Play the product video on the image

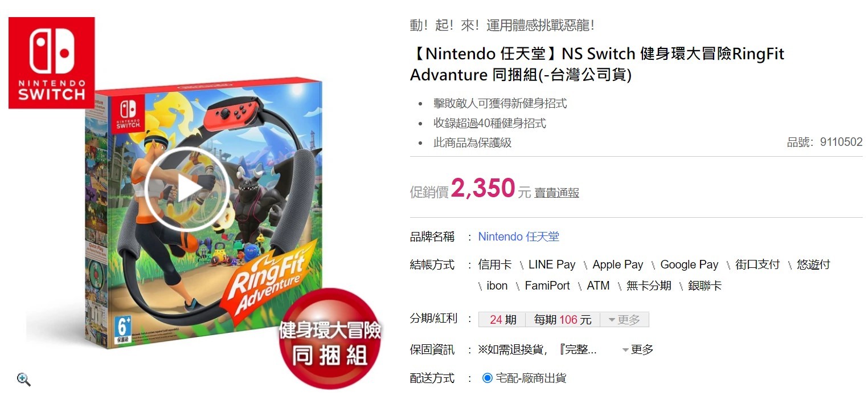click(187, 190)
